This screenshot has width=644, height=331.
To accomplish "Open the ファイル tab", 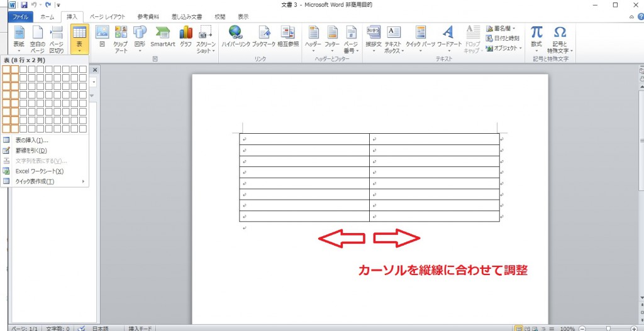I will tap(21, 17).
